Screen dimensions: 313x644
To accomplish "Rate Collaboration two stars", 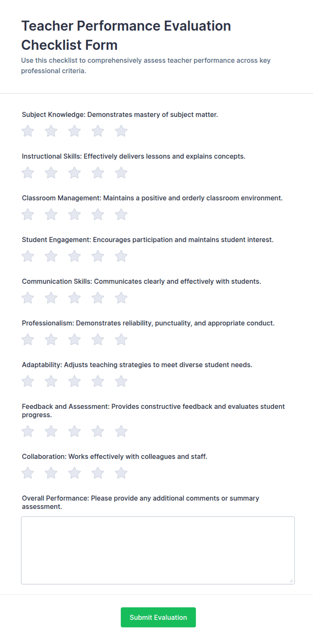I will [x=51, y=473].
